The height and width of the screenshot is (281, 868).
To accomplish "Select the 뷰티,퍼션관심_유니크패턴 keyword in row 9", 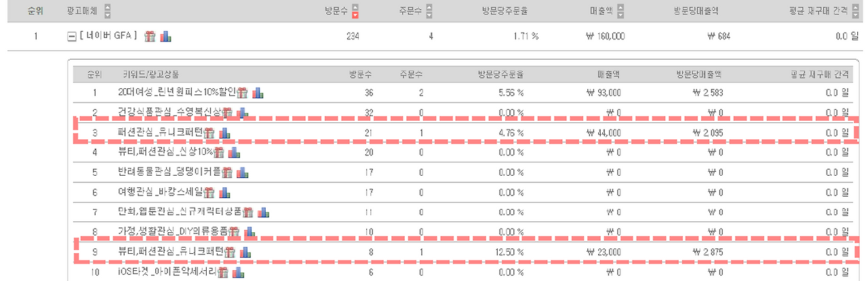I will click(x=170, y=252).
